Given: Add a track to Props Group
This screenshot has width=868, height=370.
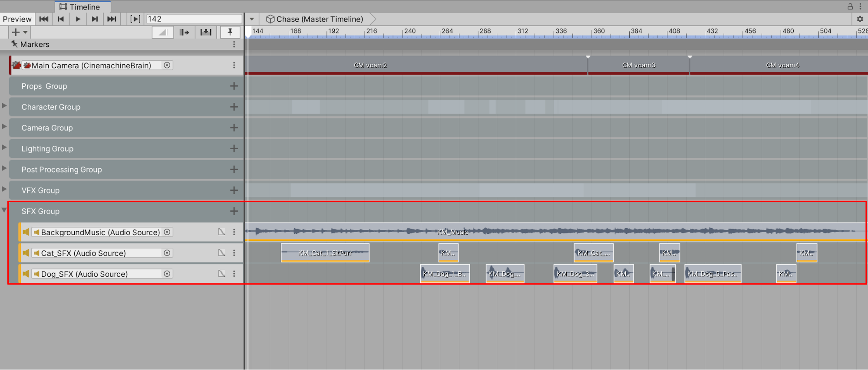Looking at the screenshot, I should click(x=234, y=86).
